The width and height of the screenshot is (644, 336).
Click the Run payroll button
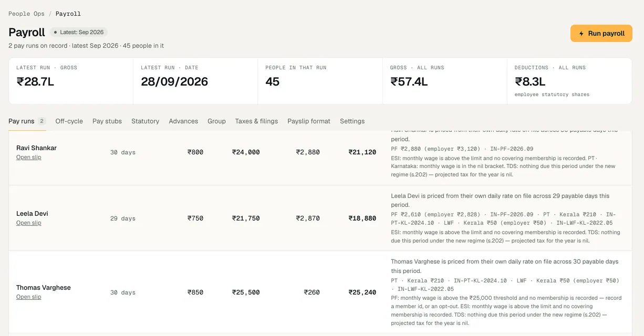(601, 33)
